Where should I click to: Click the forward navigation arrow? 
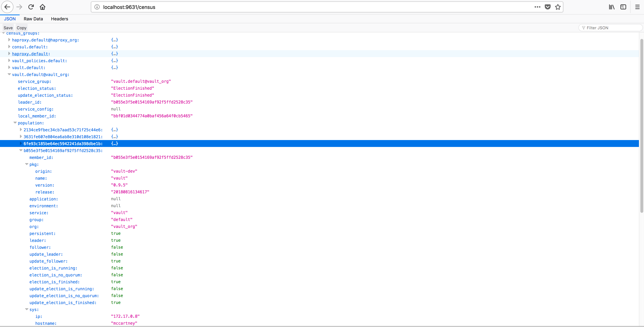tap(19, 7)
